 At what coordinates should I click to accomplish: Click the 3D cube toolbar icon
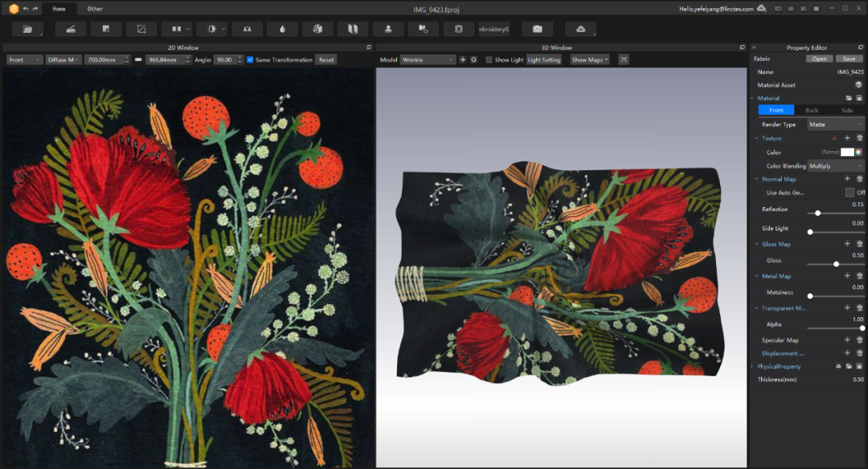pyautogui.click(x=317, y=29)
